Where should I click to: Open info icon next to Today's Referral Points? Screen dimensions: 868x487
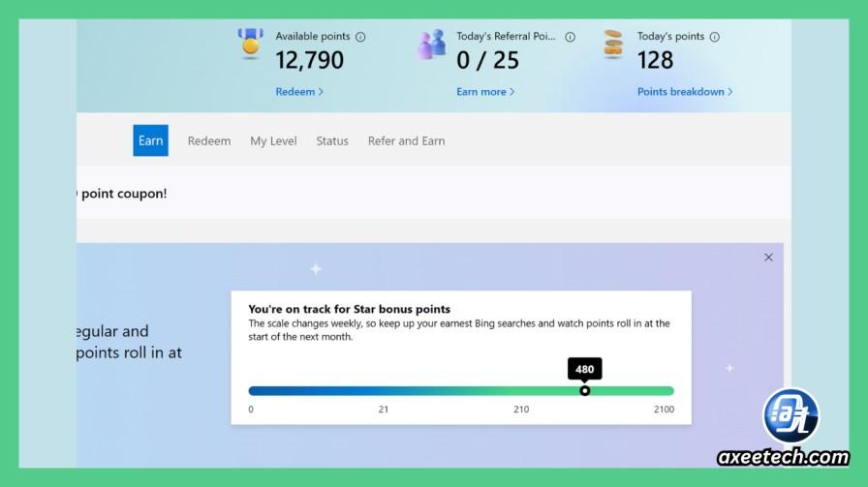click(570, 37)
